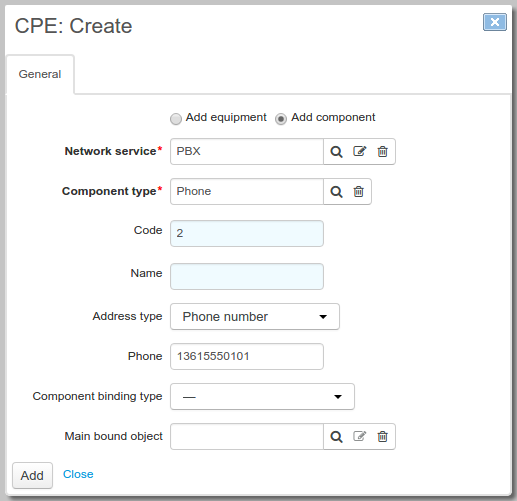Clear the Main bound object field
The width and height of the screenshot is (517, 501).
tap(382, 436)
